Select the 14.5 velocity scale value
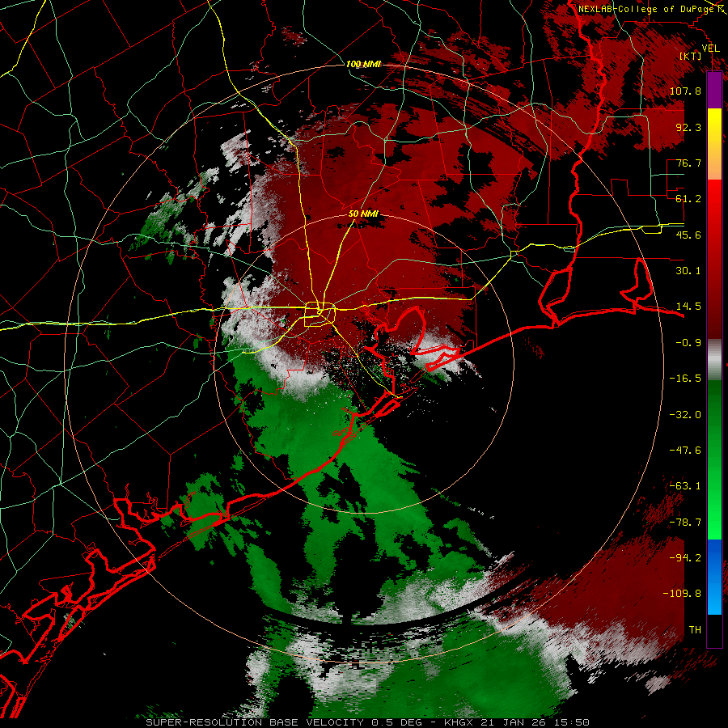The width and height of the screenshot is (728, 728). click(x=688, y=307)
